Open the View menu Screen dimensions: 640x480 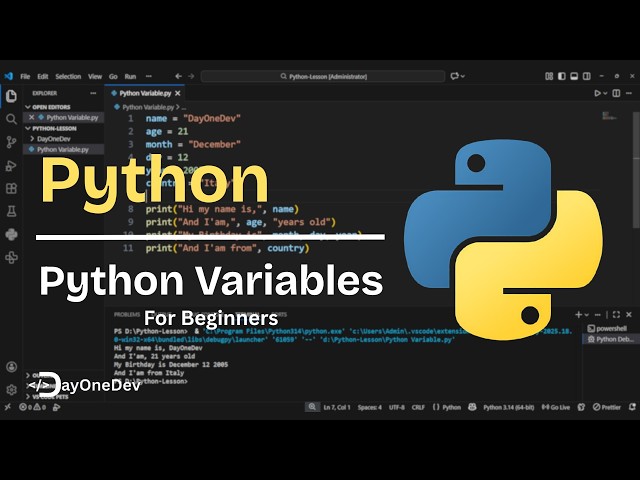(x=95, y=76)
